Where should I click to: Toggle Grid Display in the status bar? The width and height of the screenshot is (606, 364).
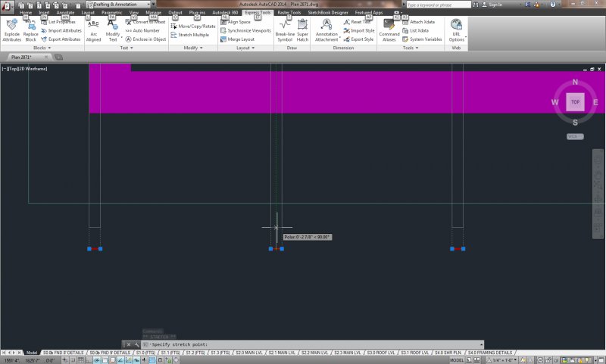(x=81, y=360)
